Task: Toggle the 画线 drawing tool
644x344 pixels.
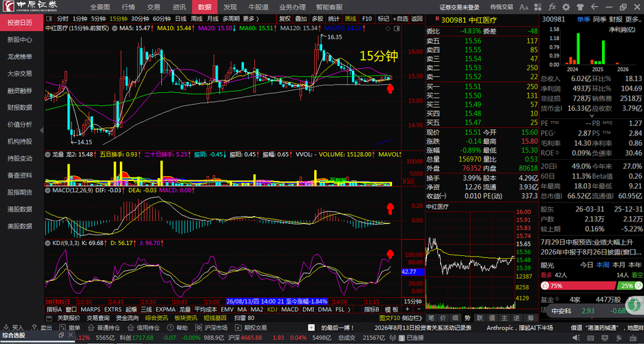Action: point(351,19)
